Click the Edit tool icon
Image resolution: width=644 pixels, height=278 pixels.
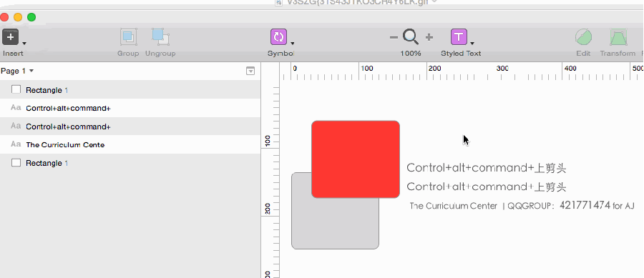pyautogui.click(x=583, y=37)
